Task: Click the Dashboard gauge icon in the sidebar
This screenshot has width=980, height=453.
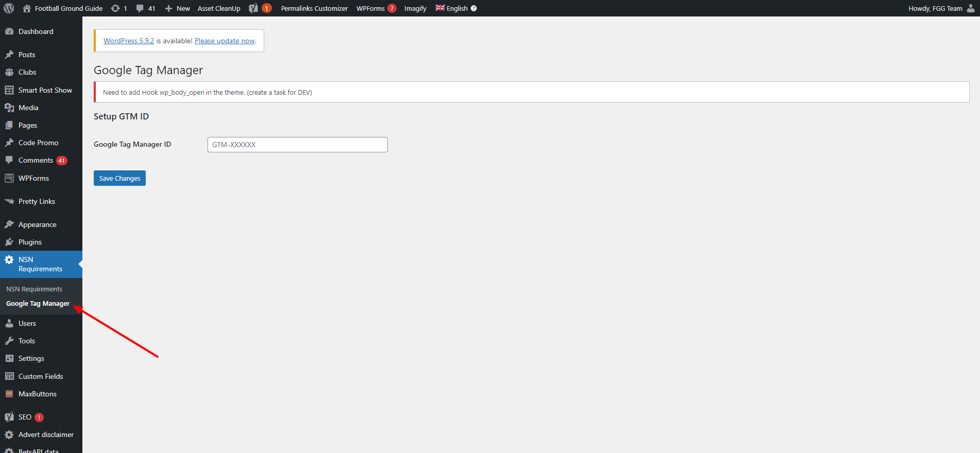Action: (x=9, y=31)
